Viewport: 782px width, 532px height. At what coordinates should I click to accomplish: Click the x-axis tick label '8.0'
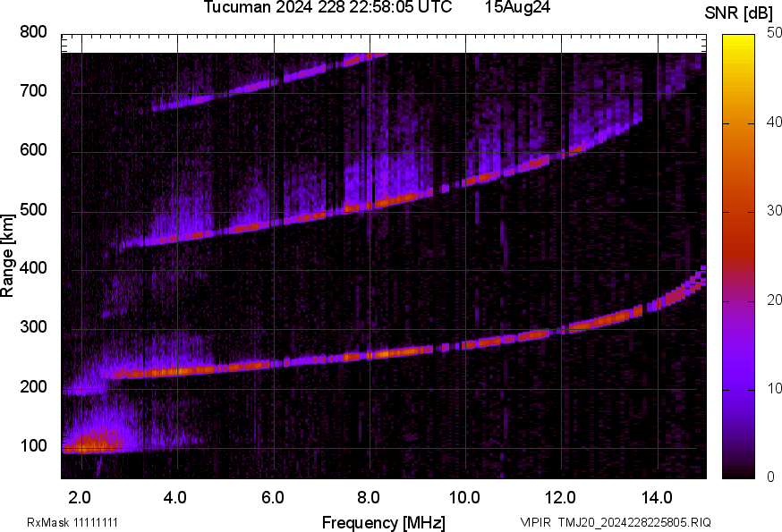(x=368, y=497)
